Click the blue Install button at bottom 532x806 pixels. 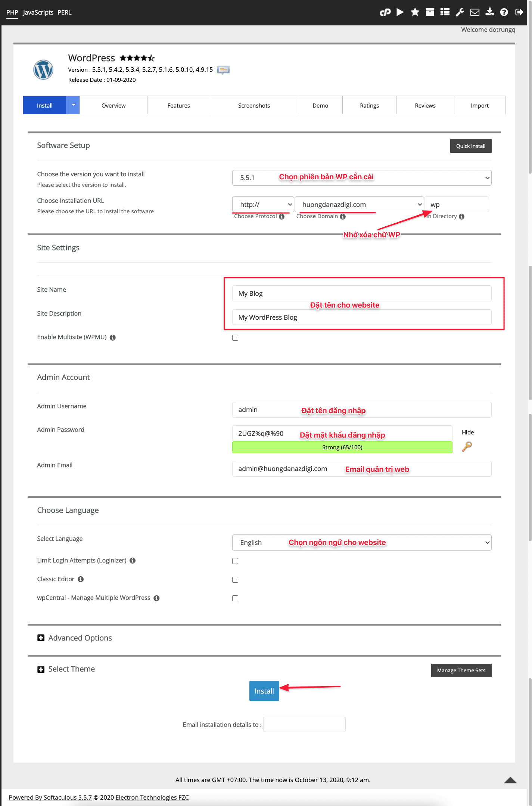click(x=264, y=691)
